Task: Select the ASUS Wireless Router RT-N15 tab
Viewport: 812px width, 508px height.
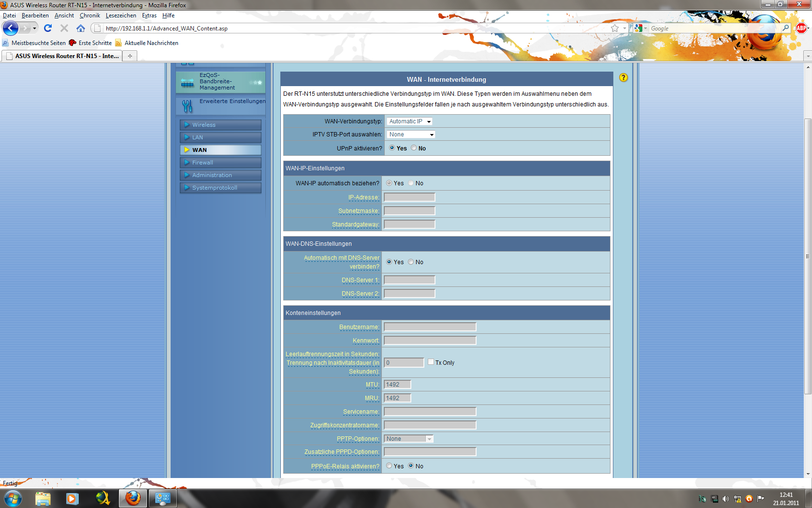Action: point(62,56)
